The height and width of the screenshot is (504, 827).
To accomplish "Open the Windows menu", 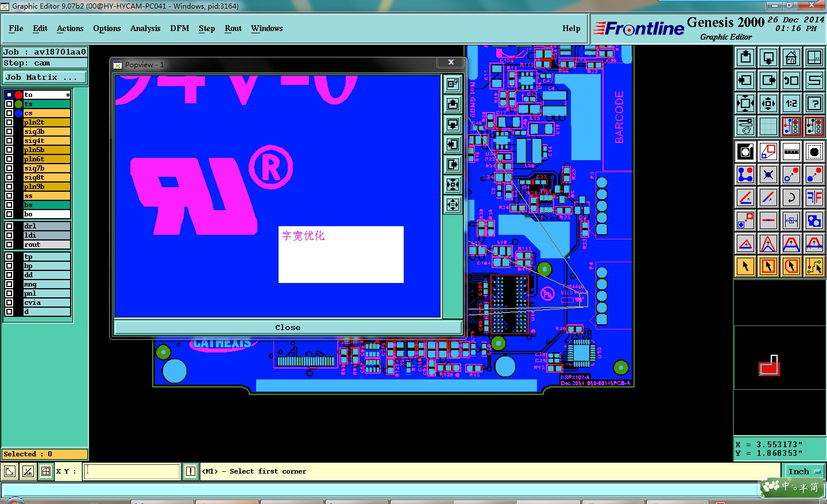I will (x=267, y=28).
